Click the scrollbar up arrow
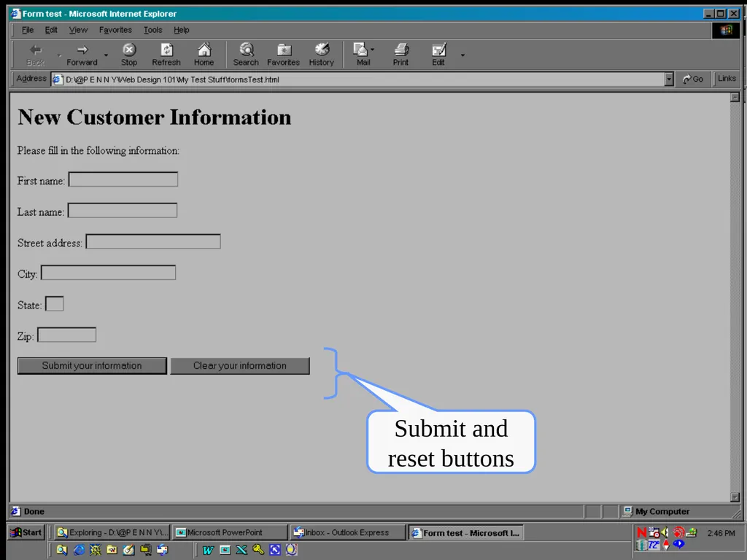747x560 pixels. point(735,98)
